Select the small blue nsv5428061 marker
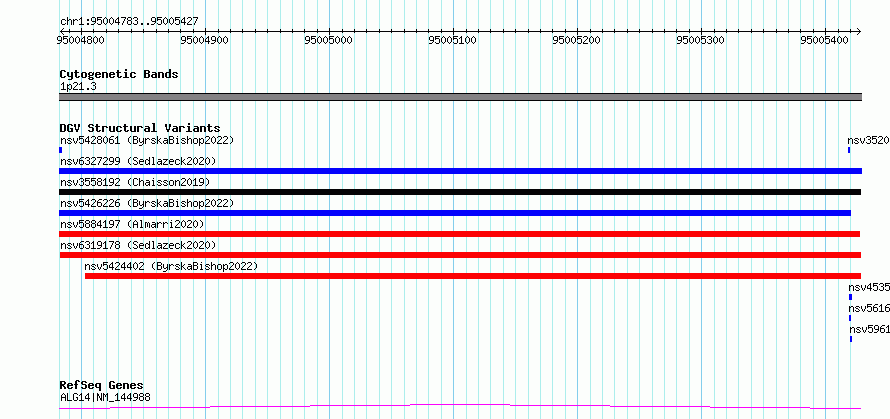Viewport: 890px width, 419px height. 61,150
